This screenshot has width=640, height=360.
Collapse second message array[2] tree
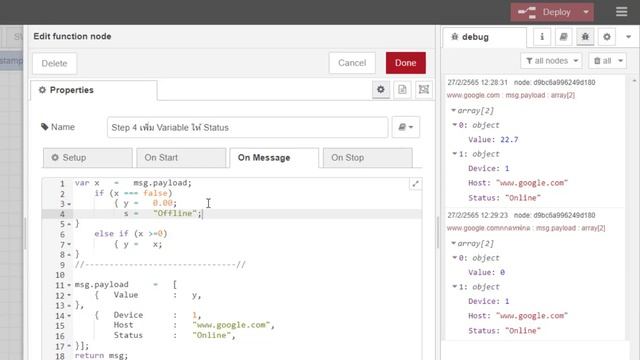(x=453, y=243)
